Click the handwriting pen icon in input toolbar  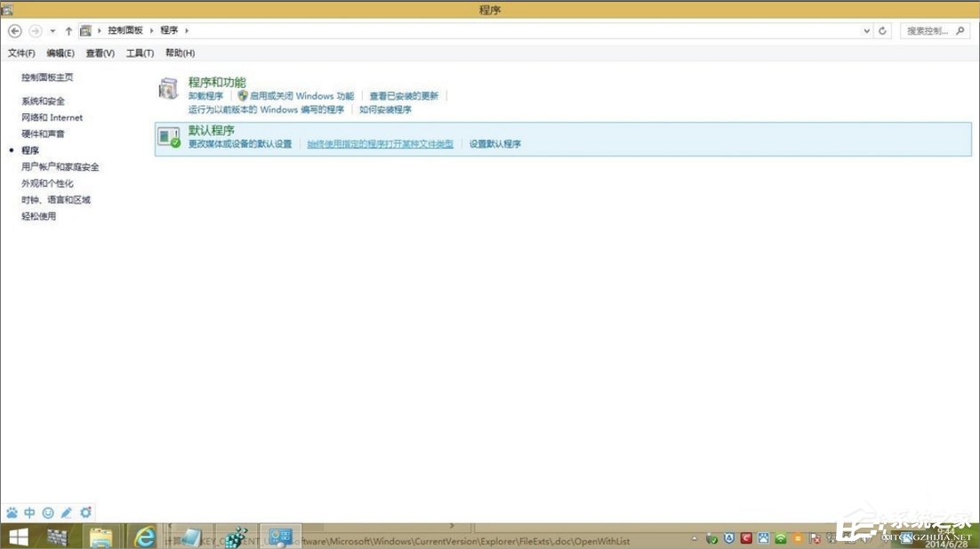point(67,513)
